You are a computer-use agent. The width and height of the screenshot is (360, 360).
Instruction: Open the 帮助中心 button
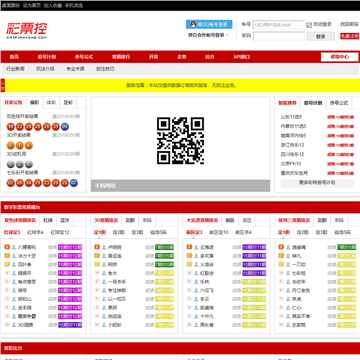pos(340,57)
